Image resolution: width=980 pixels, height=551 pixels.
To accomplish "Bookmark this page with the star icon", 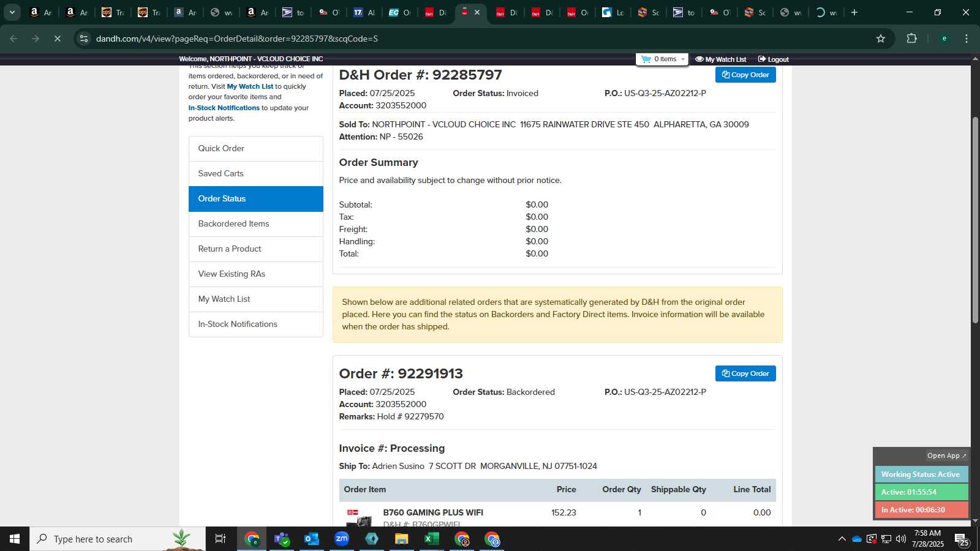I will [881, 39].
